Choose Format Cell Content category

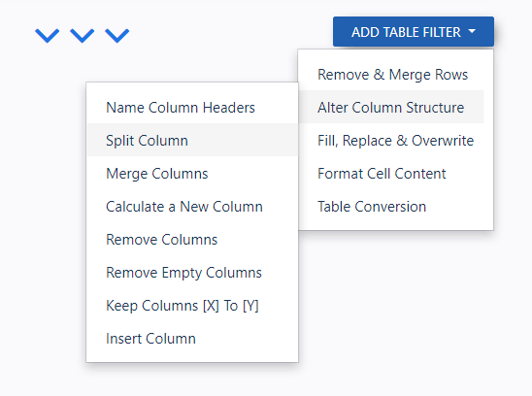[382, 174]
